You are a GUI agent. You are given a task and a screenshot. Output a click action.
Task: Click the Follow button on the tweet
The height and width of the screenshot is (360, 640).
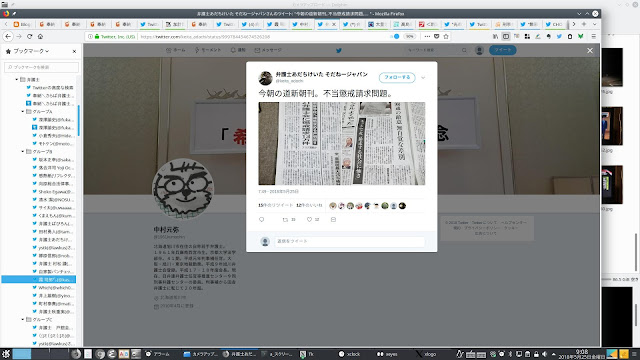pos(397,77)
